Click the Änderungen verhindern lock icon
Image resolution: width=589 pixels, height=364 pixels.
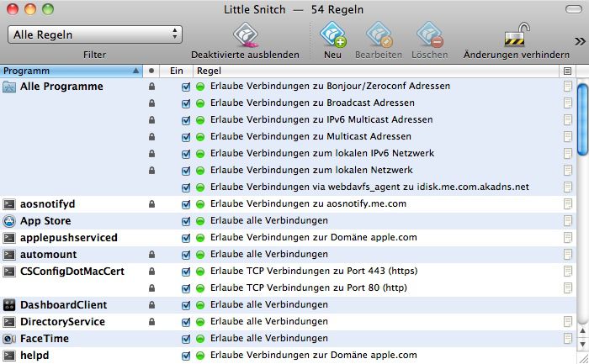(517, 34)
